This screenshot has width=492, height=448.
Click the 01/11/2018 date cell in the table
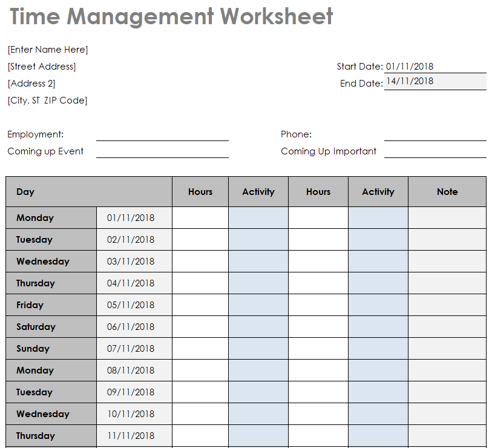click(x=134, y=218)
